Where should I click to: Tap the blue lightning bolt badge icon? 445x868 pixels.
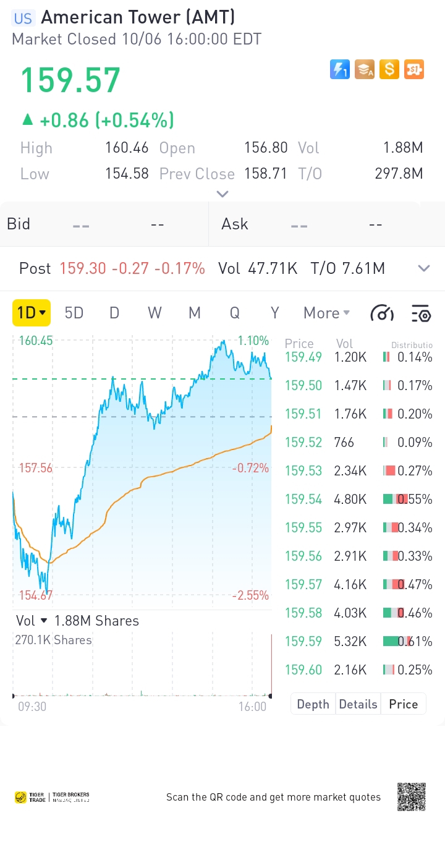coord(340,69)
